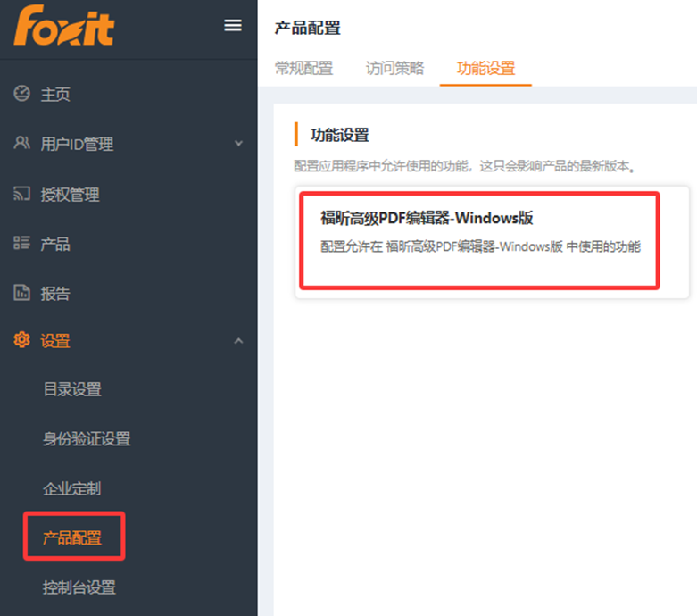Open 主页 in the sidebar
Viewport: 697px width, 616px height.
[x=55, y=95]
